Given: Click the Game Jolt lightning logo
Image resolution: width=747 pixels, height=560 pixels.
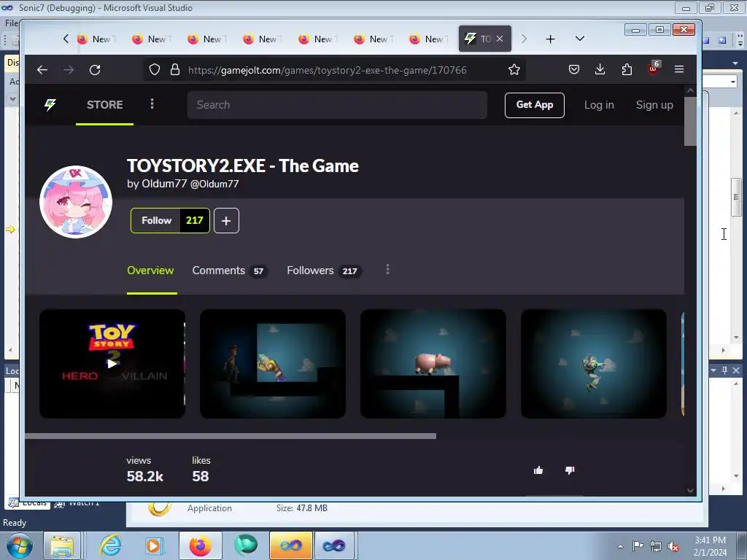Looking at the screenshot, I should [50, 105].
